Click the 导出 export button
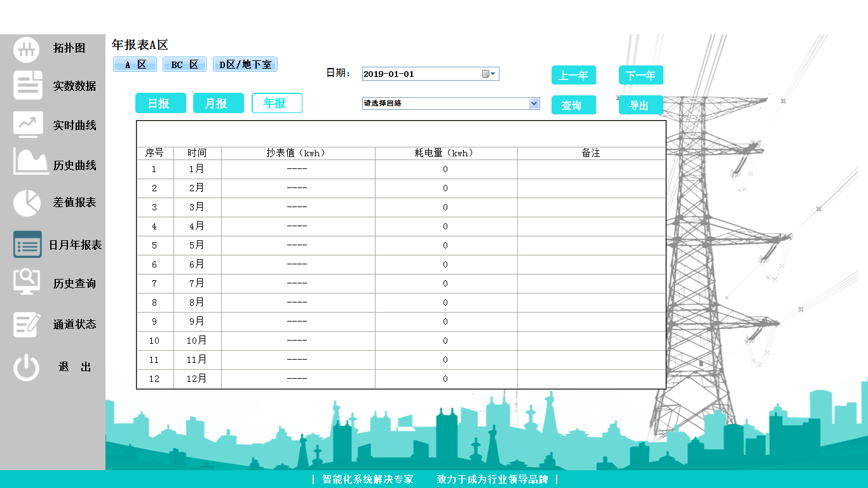The image size is (868, 488). coord(640,105)
